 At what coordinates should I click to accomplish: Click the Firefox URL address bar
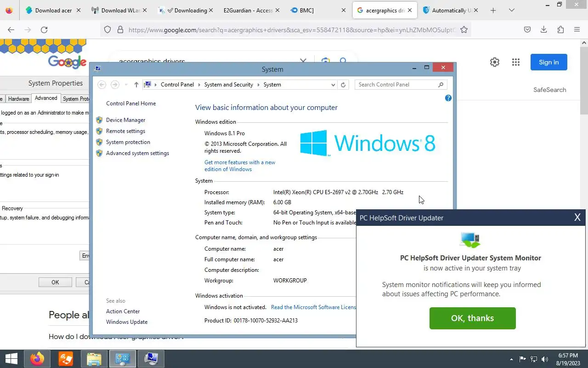point(292,29)
